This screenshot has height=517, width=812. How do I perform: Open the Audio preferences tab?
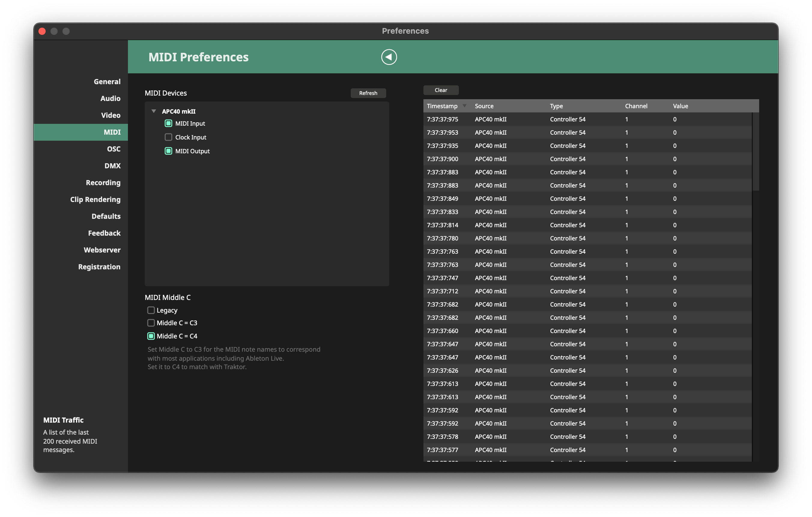pyautogui.click(x=110, y=99)
